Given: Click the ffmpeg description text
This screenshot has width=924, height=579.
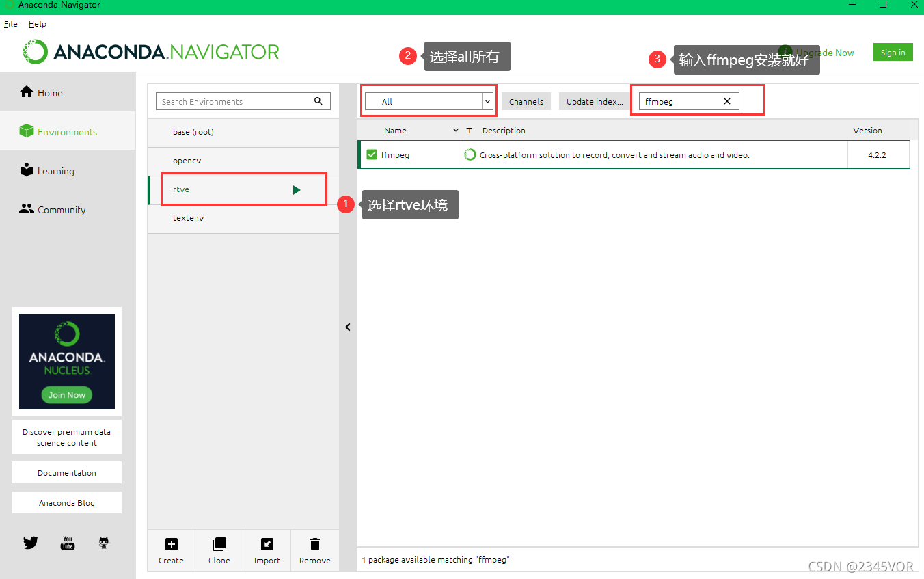Looking at the screenshot, I should [614, 155].
